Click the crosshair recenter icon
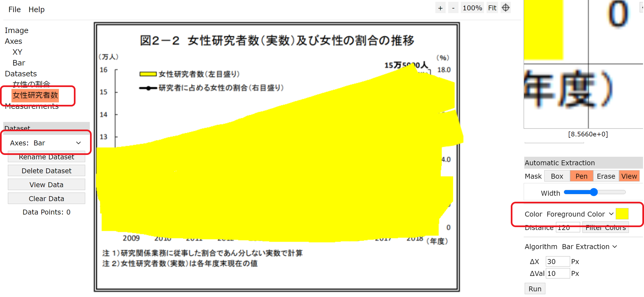 pyautogui.click(x=506, y=7)
